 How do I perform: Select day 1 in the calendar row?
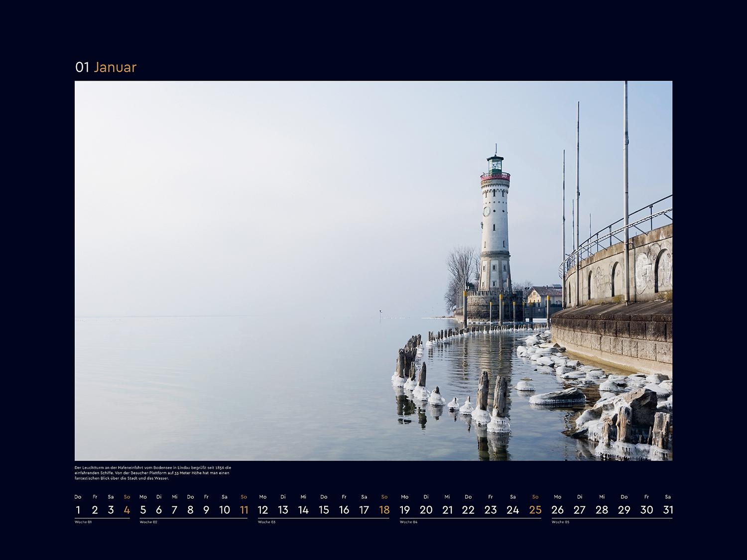point(78,510)
